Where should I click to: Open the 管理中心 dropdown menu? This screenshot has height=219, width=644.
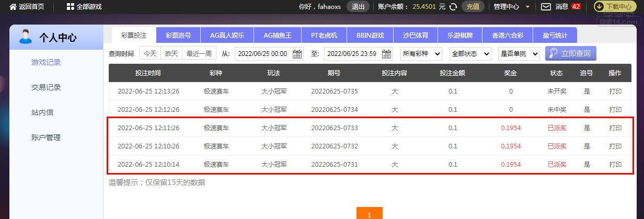pyautogui.click(x=512, y=7)
